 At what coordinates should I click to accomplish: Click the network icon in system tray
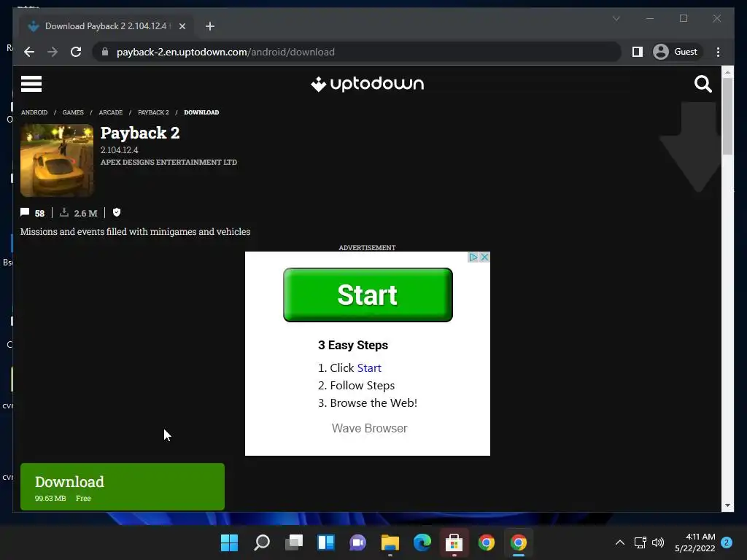[640, 542]
